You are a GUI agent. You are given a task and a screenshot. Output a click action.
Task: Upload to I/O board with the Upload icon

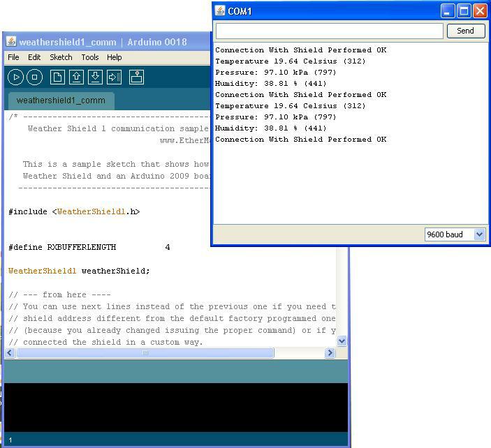114,77
